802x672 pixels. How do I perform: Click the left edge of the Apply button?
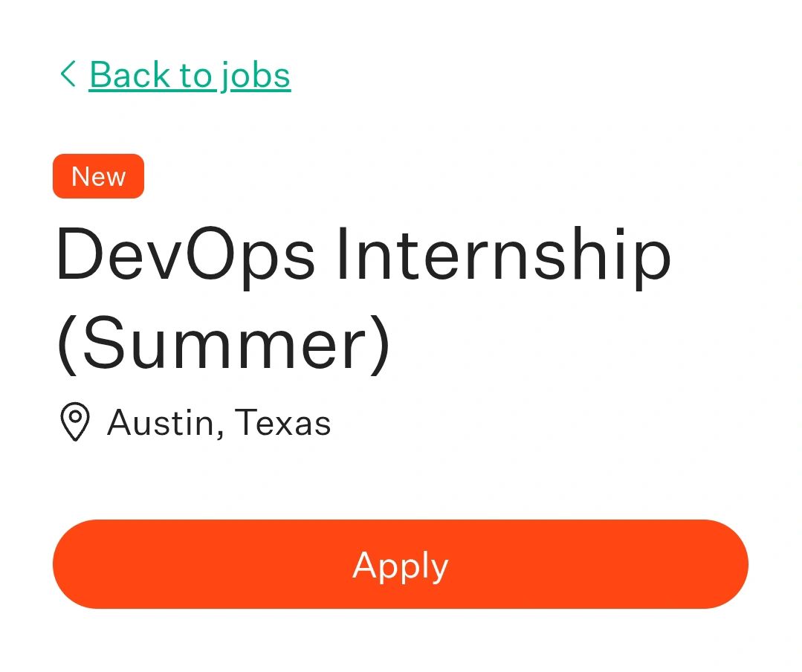click(x=71, y=564)
